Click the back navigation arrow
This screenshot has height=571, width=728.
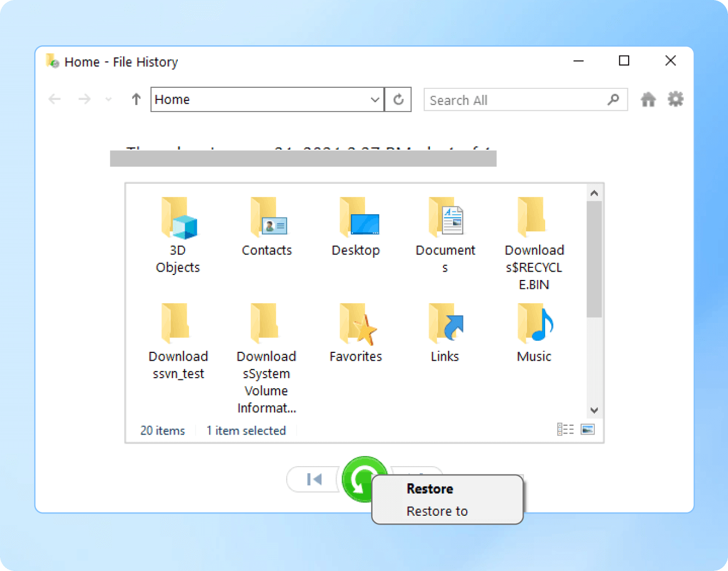(55, 99)
